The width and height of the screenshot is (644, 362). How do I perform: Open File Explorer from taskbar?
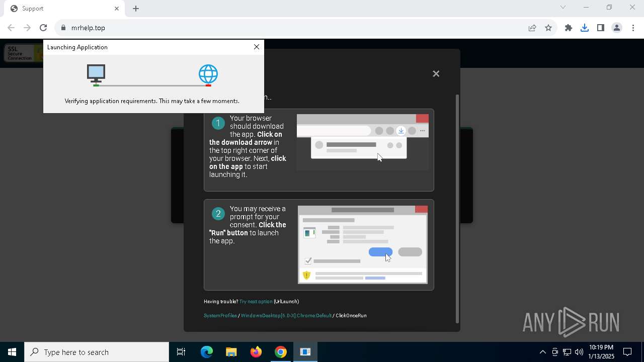tap(231, 352)
